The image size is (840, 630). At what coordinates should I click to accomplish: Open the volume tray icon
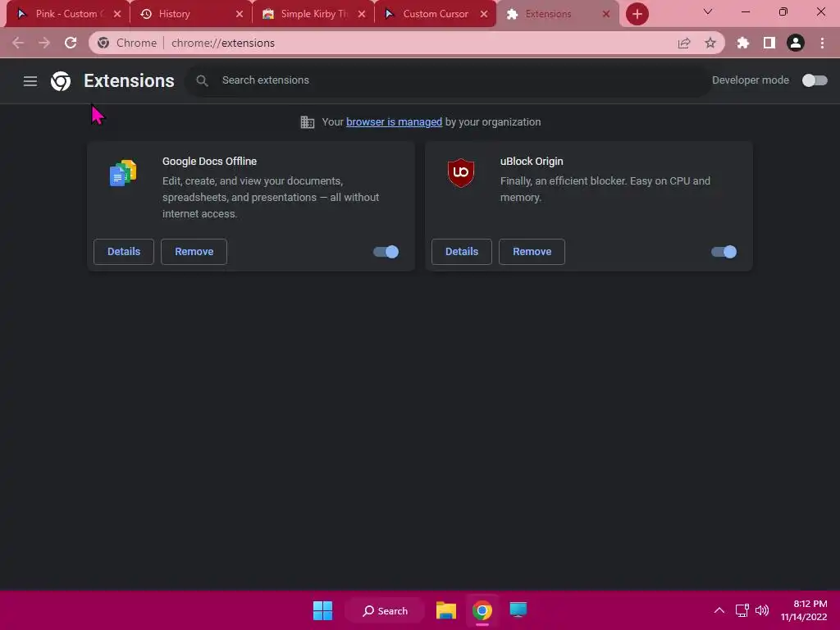click(x=762, y=610)
